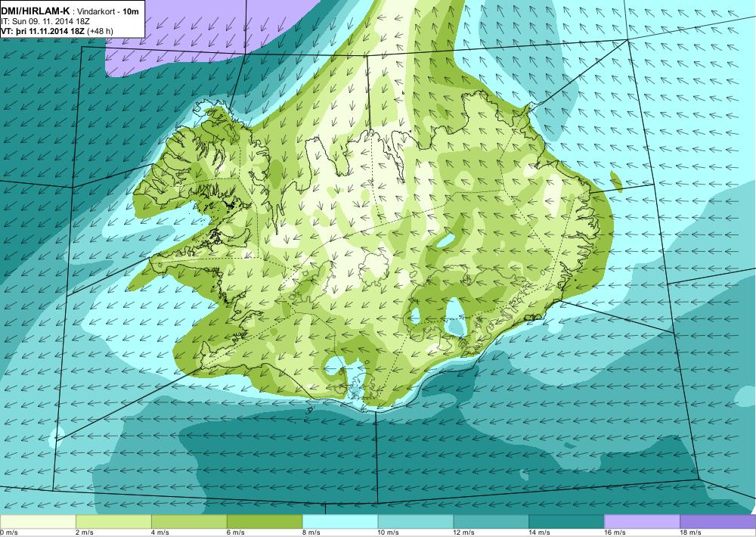
Task: Pick the dark teal 14–16 m/s legend swatch
Action: (566, 522)
